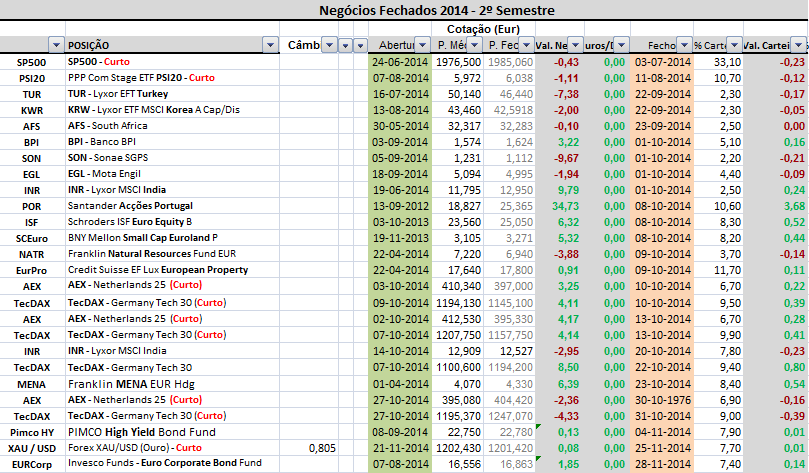The image size is (809, 473).
Task: Select the MENA ticker cell
Action: click(32, 384)
